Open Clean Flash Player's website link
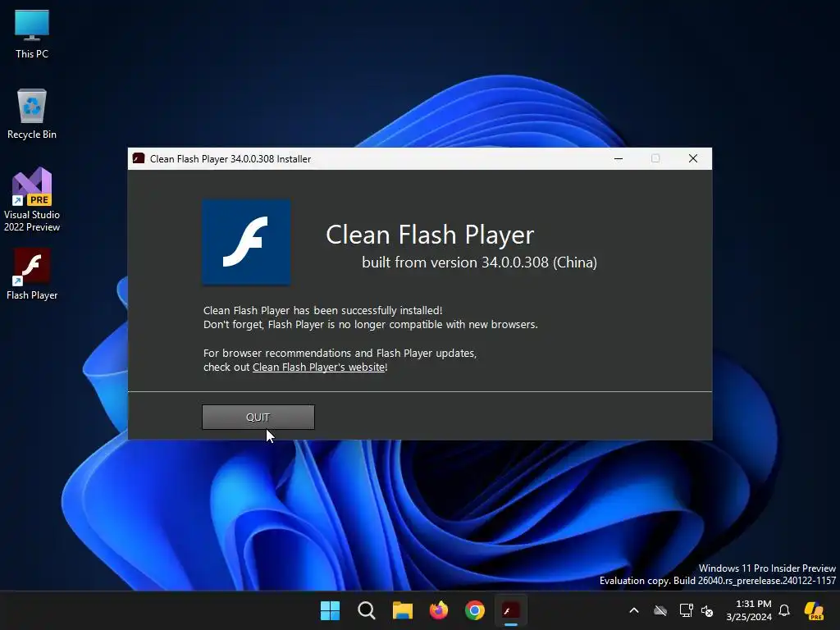 click(319, 367)
